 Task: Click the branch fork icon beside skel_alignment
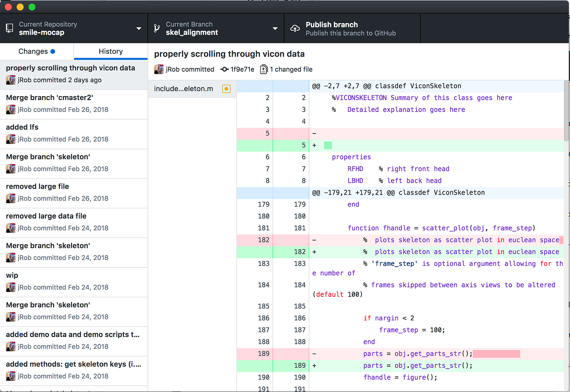158,28
